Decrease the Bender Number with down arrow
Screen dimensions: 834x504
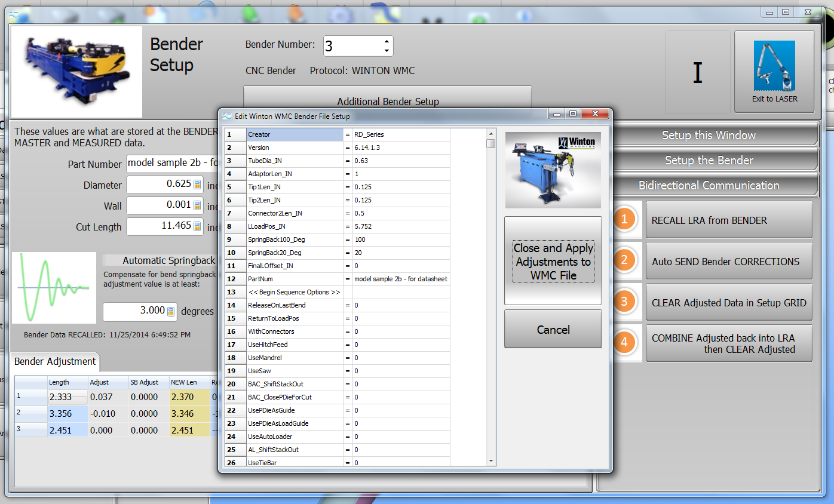coord(387,51)
